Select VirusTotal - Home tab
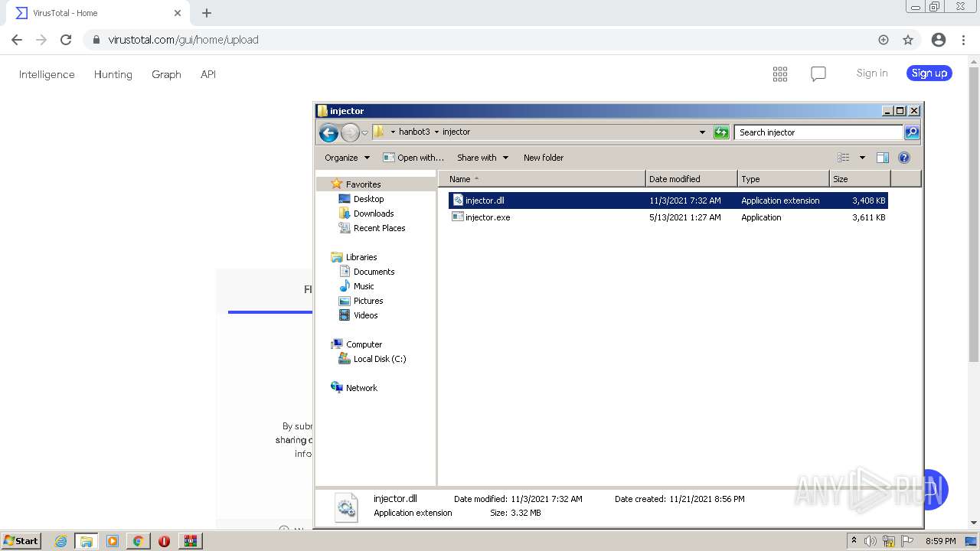Viewport: 980px width, 551px height. [x=97, y=13]
